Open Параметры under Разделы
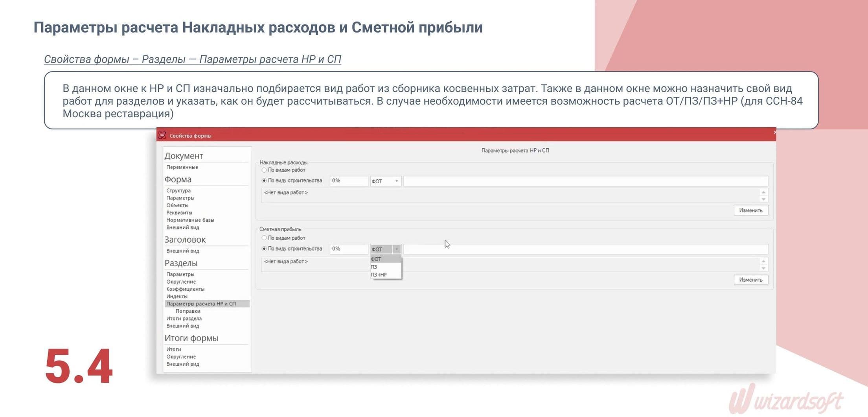This screenshot has width=868, height=417. [180, 274]
